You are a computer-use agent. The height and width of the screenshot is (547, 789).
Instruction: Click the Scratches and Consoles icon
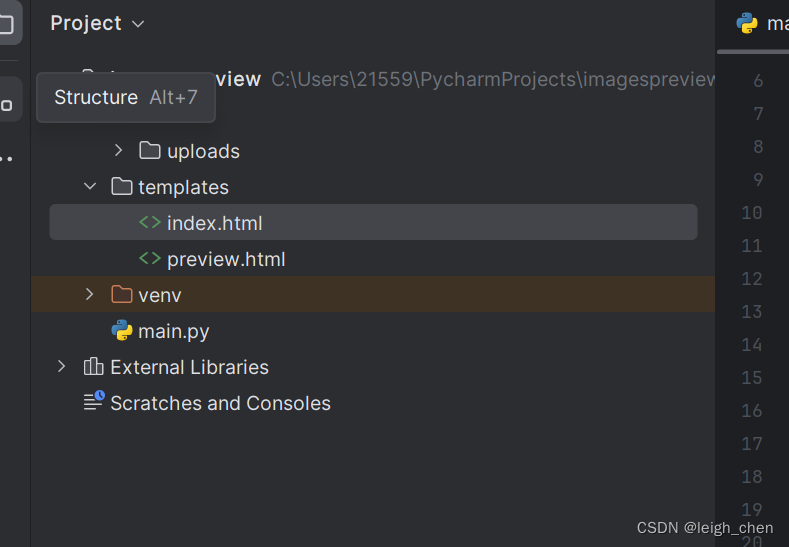click(x=94, y=401)
